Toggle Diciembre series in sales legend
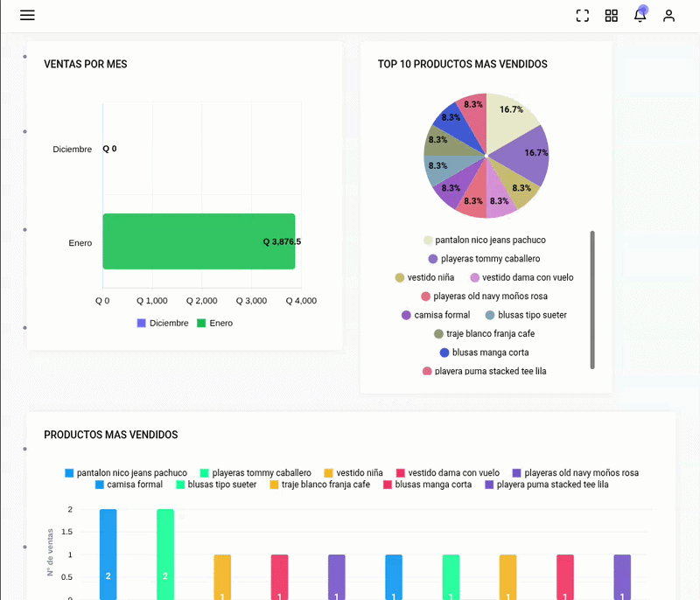Screen dimensions: 700x600 tap(163, 323)
